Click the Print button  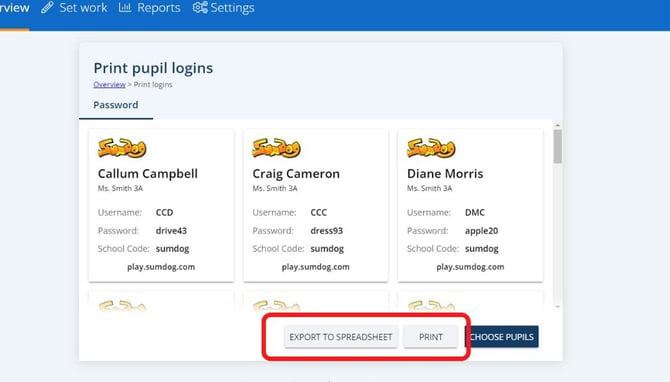click(x=431, y=337)
